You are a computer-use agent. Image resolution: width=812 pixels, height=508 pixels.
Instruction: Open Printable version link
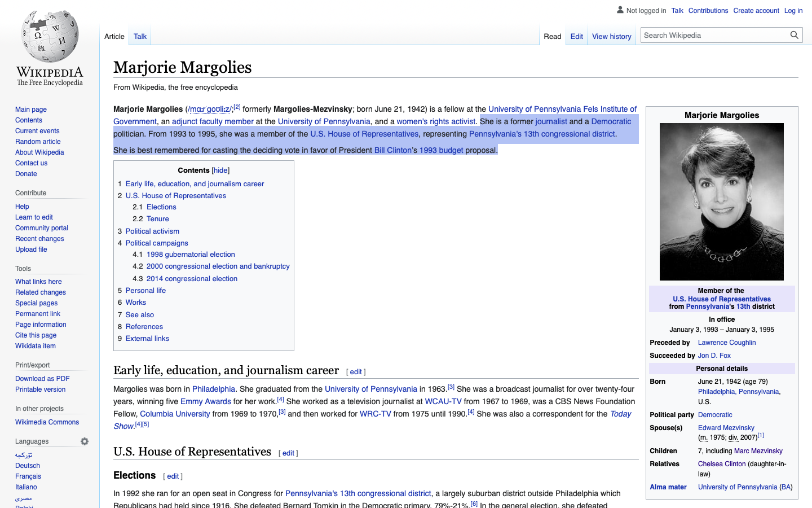(40, 389)
